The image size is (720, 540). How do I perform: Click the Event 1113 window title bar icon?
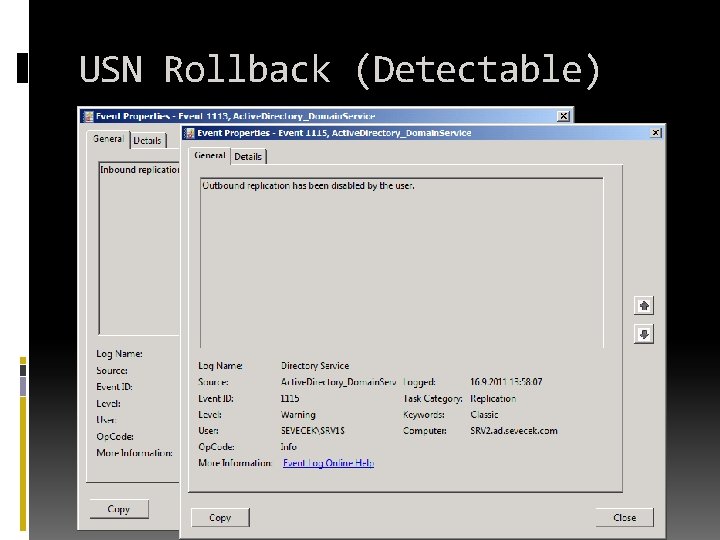click(88, 117)
